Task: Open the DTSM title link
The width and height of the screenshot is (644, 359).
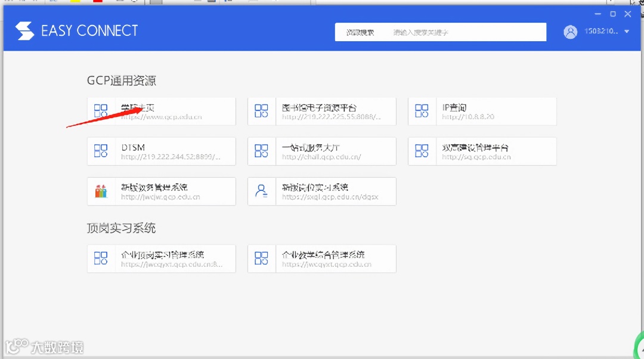Action: (133, 147)
